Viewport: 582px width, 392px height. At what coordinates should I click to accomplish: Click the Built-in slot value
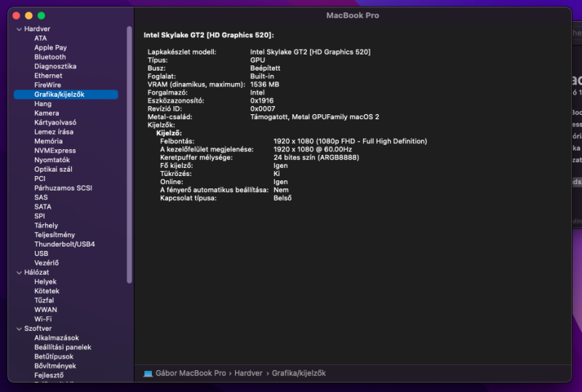coord(262,76)
